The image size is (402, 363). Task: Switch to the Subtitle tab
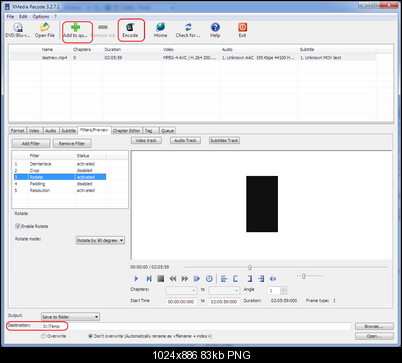tap(68, 131)
